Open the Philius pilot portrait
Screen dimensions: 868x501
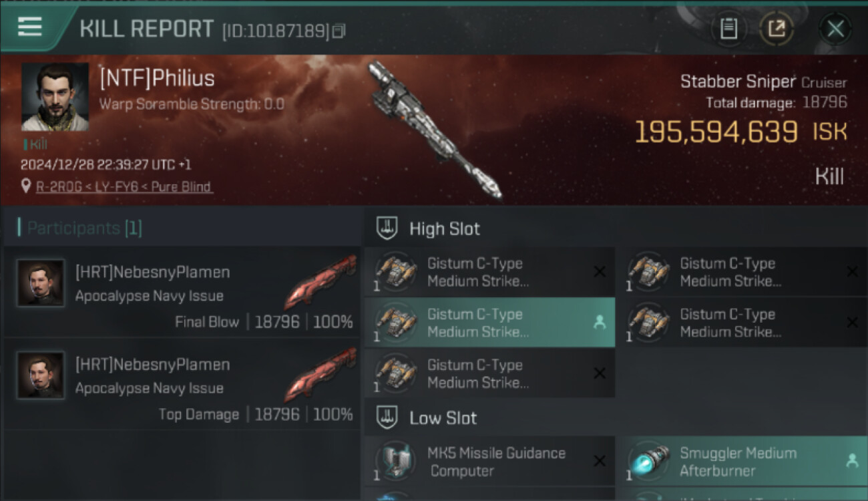coord(55,97)
